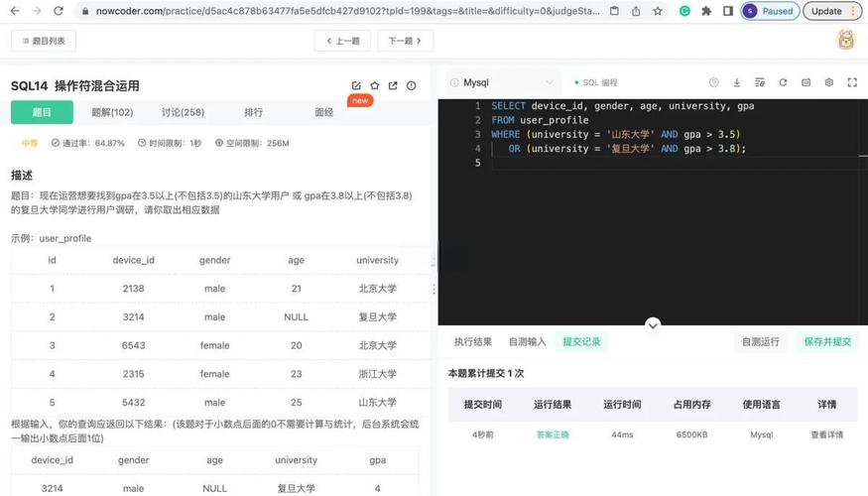
Task: Switch to 讨论(258) tab
Action: click(x=184, y=112)
